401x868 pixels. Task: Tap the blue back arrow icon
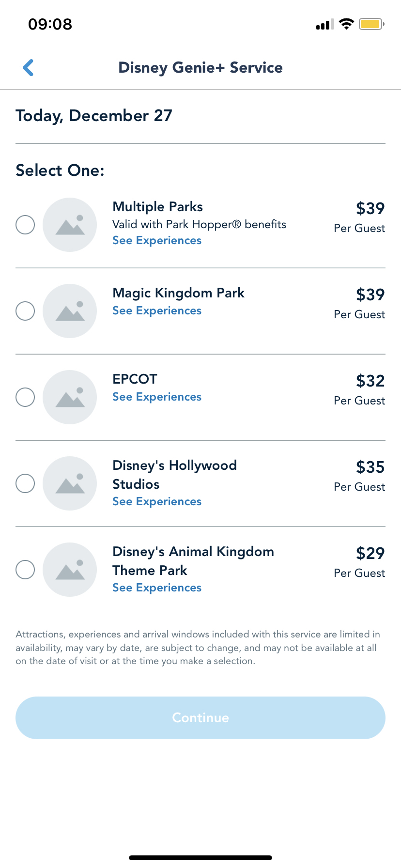28,68
